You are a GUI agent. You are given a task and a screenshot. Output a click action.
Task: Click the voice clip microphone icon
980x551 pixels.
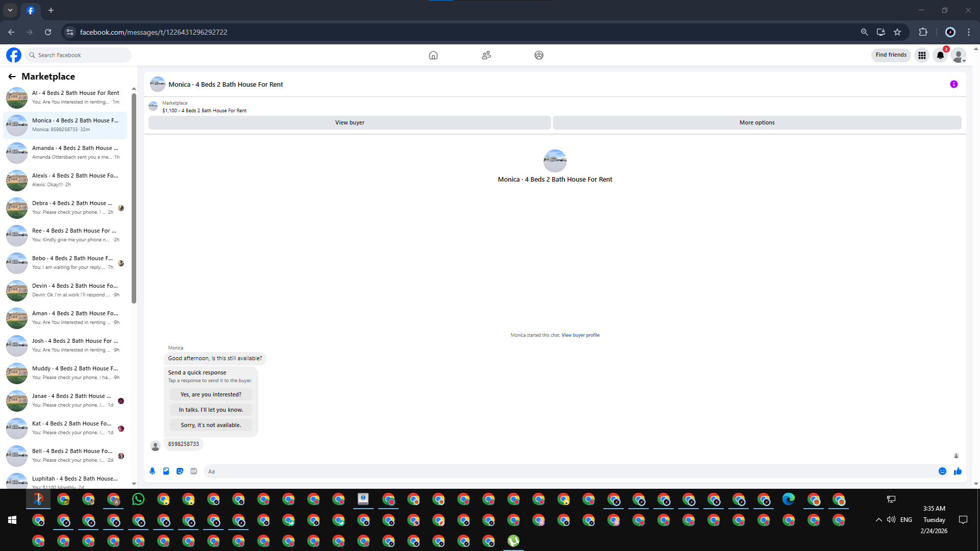point(152,471)
